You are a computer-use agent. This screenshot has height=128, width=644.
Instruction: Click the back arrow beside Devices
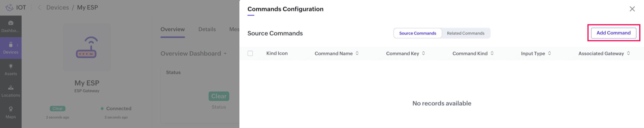[39, 7]
